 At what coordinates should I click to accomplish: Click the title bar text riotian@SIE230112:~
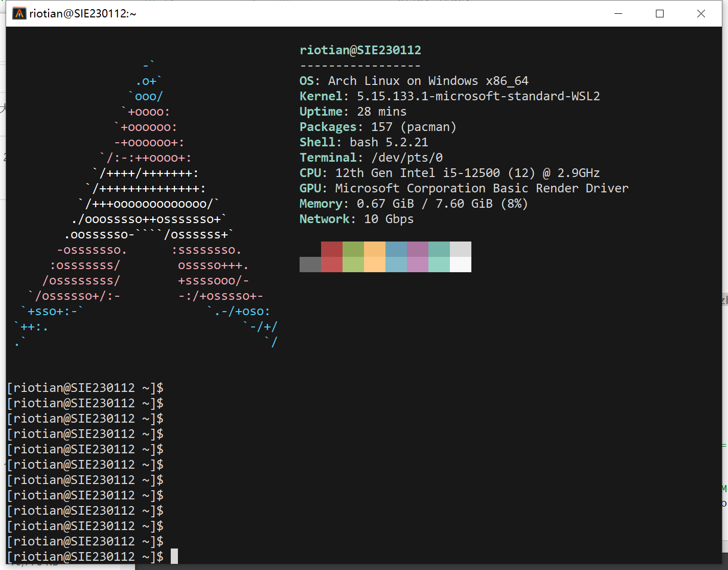(83, 13)
